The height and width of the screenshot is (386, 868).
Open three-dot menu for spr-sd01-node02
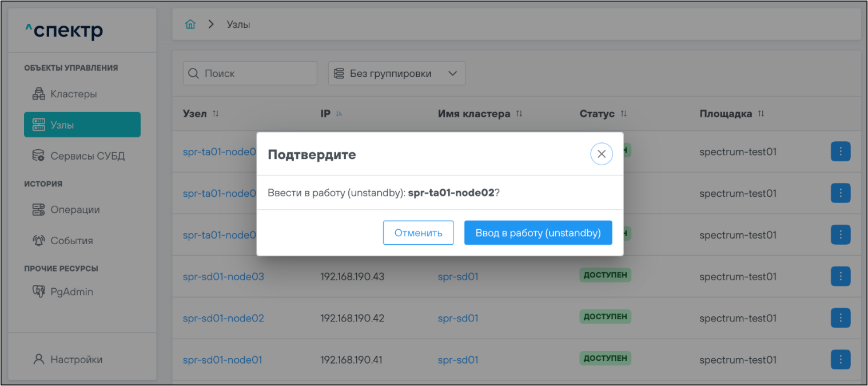(840, 318)
